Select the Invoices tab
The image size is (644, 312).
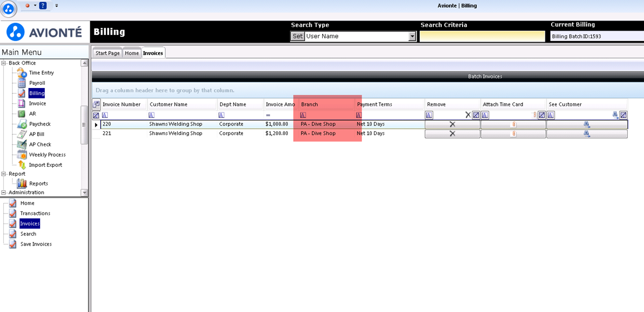[153, 53]
